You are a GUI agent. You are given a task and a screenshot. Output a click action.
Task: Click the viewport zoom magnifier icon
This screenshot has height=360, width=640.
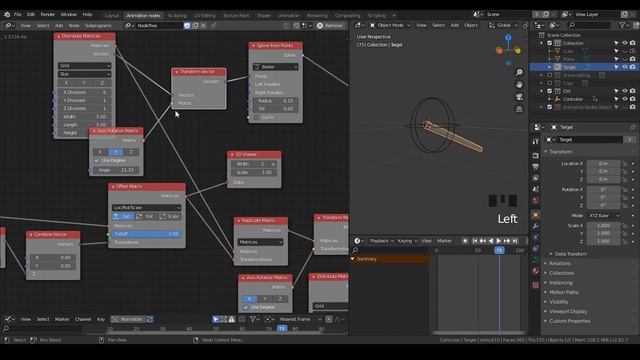[519, 72]
